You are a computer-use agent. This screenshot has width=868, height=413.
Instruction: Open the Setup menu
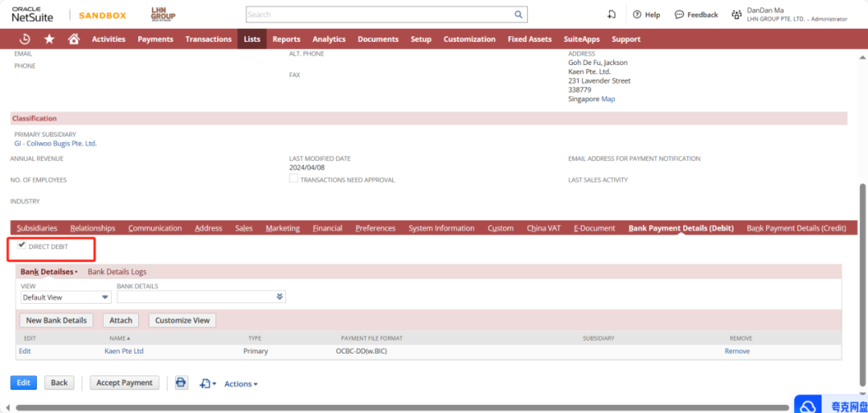pyautogui.click(x=420, y=39)
